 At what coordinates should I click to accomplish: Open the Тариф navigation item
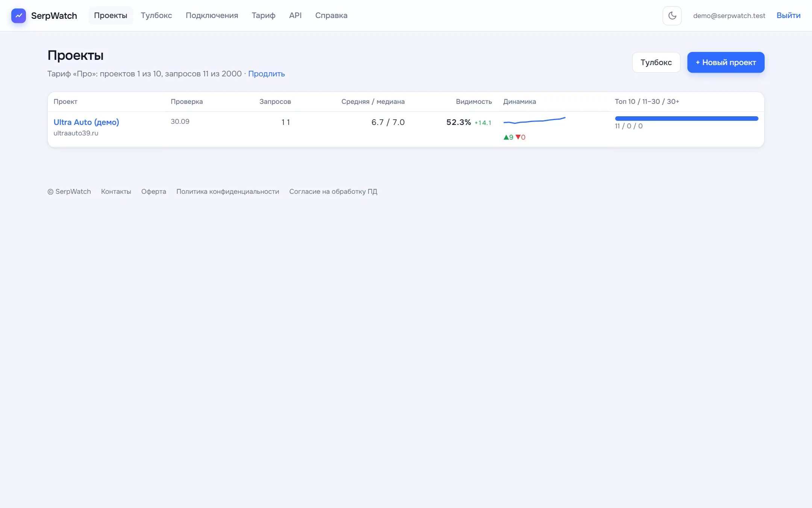(264, 15)
